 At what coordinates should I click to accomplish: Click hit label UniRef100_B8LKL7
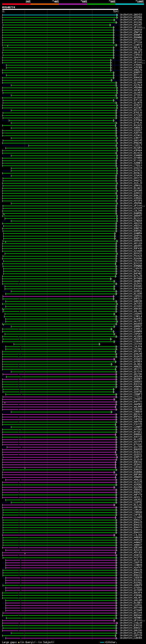(x=131, y=48)
